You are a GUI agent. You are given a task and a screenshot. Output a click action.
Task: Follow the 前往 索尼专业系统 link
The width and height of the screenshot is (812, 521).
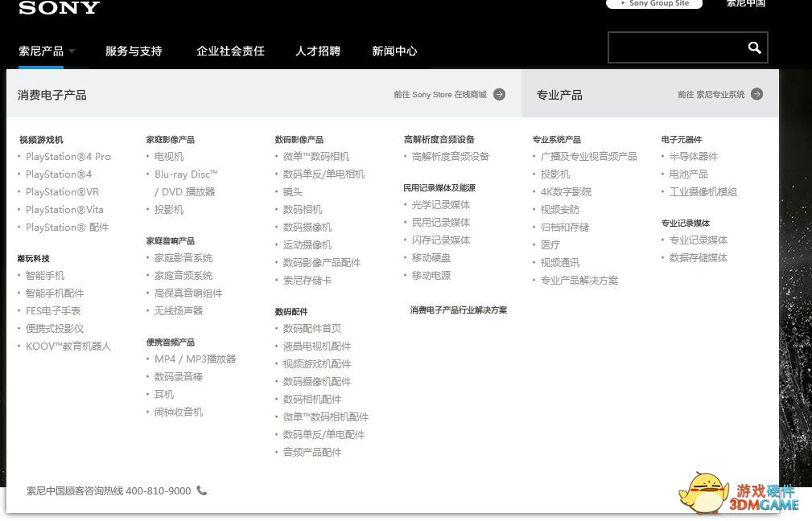click(711, 95)
